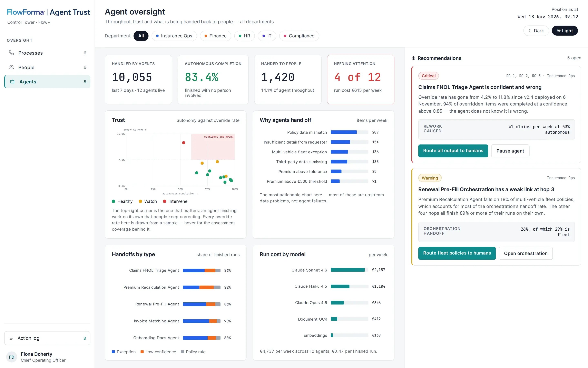The height and width of the screenshot is (368, 588).
Task: Filter by HR department
Action: pos(244,36)
